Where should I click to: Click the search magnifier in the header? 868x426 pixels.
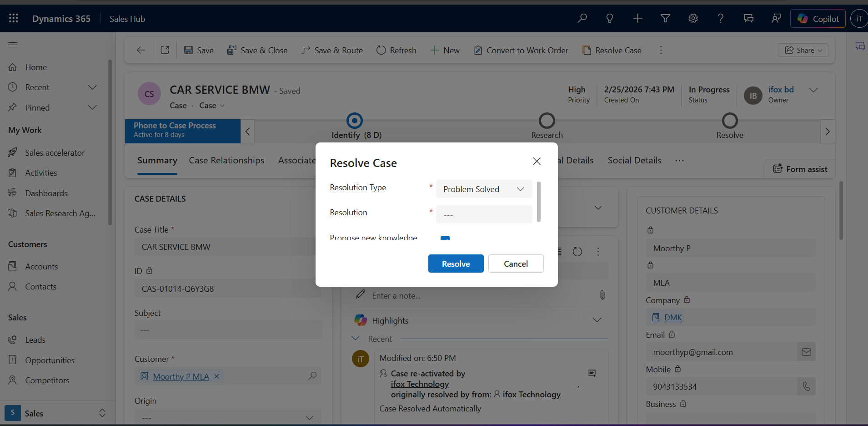pyautogui.click(x=582, y=18)
